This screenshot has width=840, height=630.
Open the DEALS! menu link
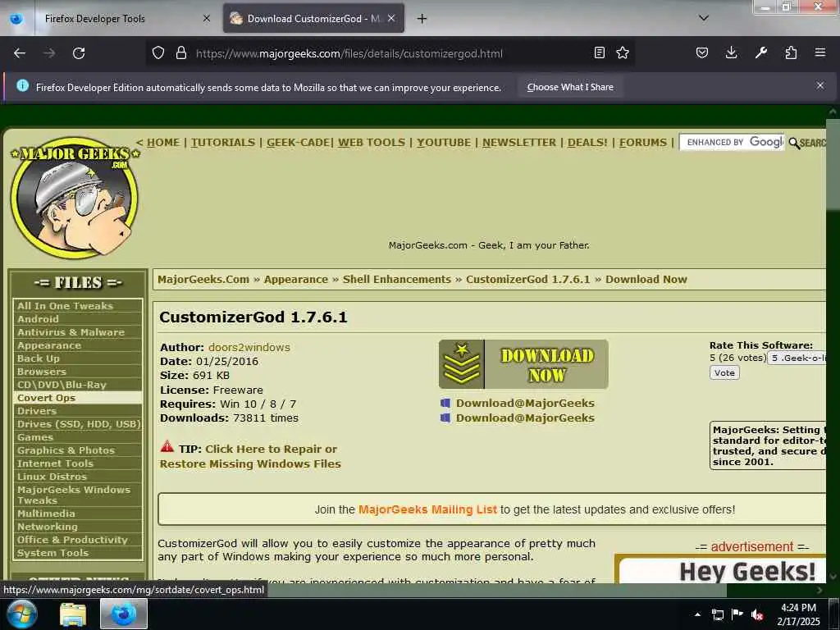coord(587,143)
